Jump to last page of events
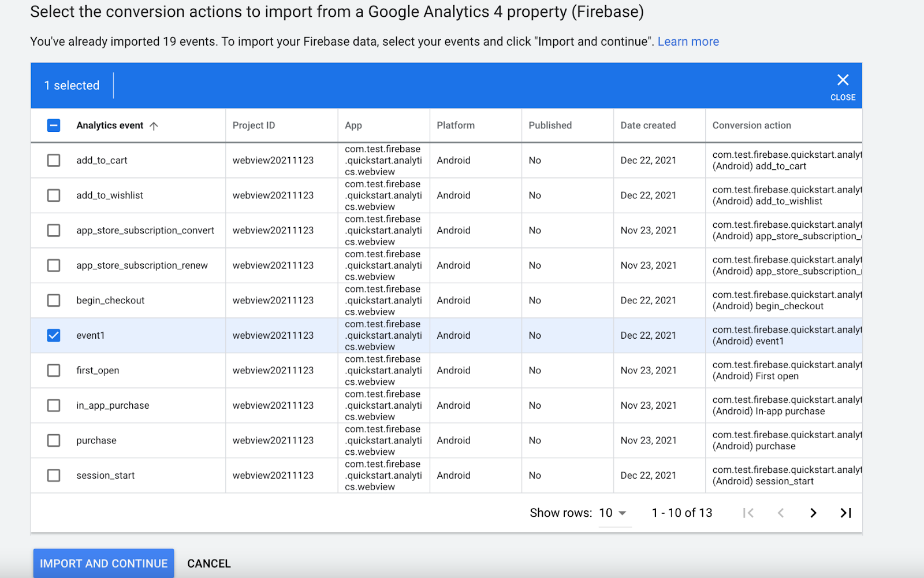Viewport: 924px width, 578px height. click(845, 513)
